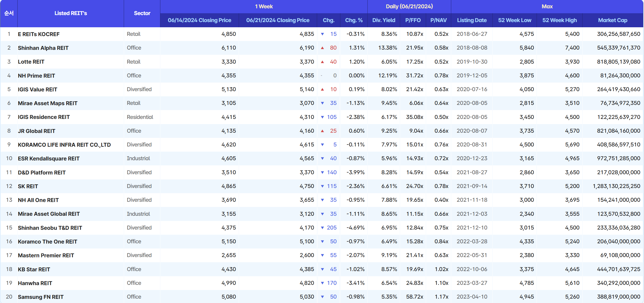Click the down arrow in Mastern Premier REIT row
Image resolution: width=644 pixels, height=303 pixels.
(322, 255)
